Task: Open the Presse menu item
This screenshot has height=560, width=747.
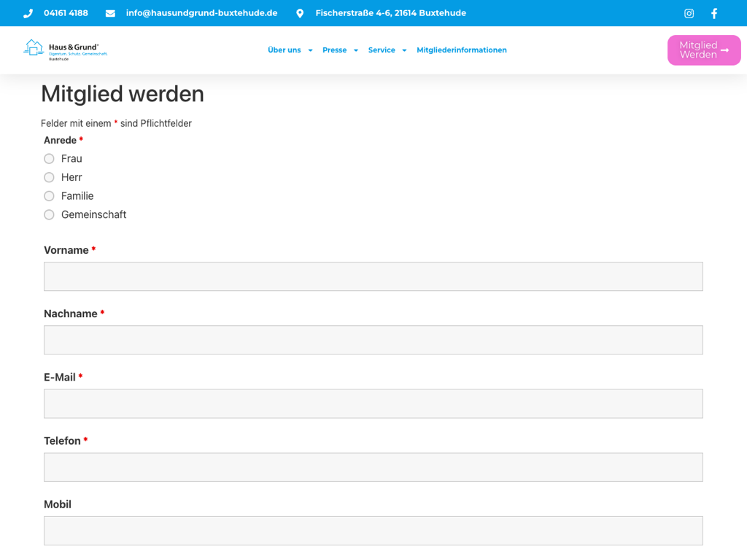Action: point(334,50)
